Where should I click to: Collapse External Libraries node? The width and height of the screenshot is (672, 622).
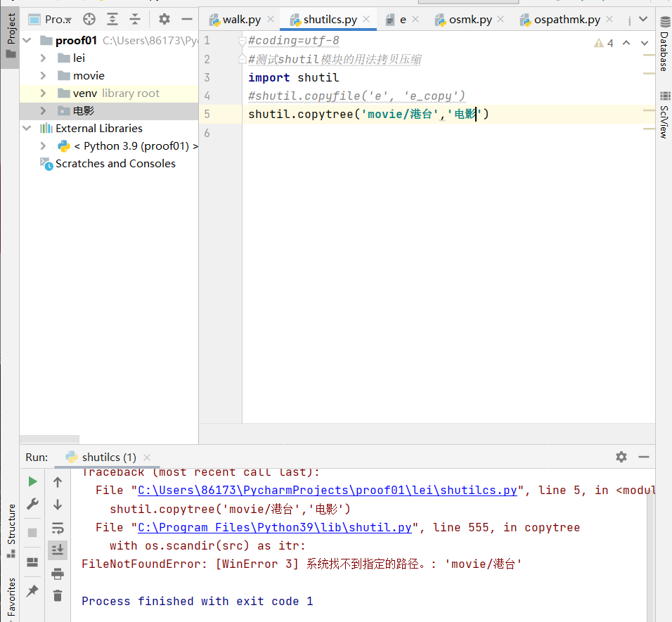click(x=27, y=129)
